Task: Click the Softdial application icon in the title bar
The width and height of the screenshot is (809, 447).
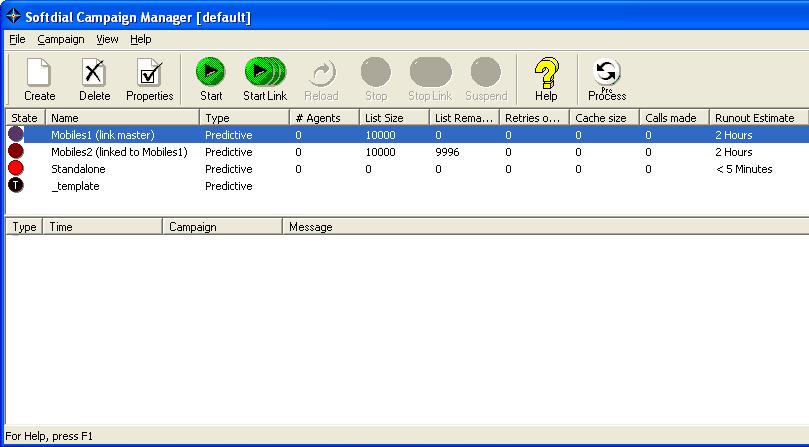Action: point(13,17)
